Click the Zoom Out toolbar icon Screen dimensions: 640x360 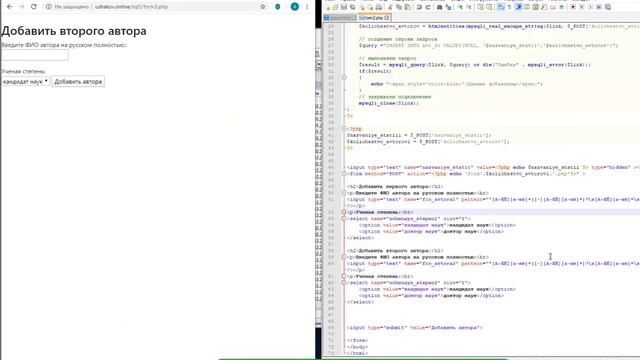469,7
